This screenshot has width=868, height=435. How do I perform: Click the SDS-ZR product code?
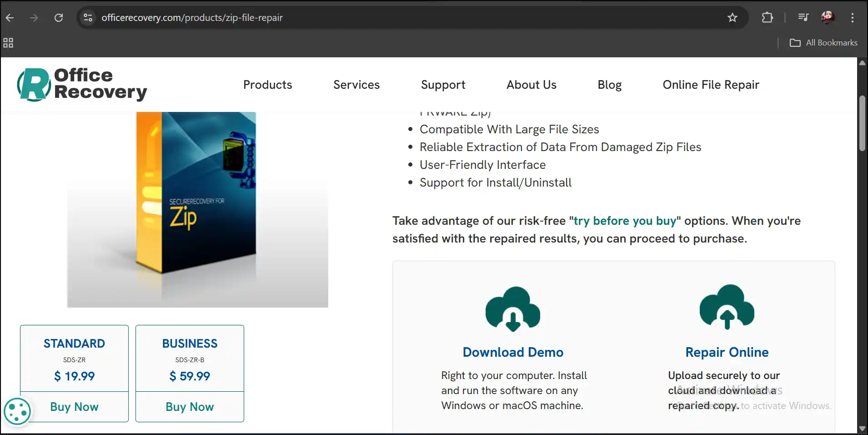click(x=74, y=360)
